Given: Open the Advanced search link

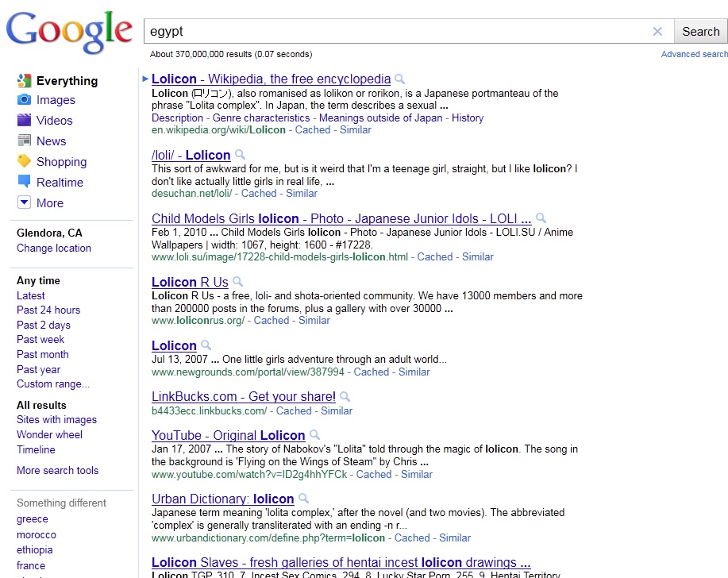Looking at the screenshot, I should [694, 54].
